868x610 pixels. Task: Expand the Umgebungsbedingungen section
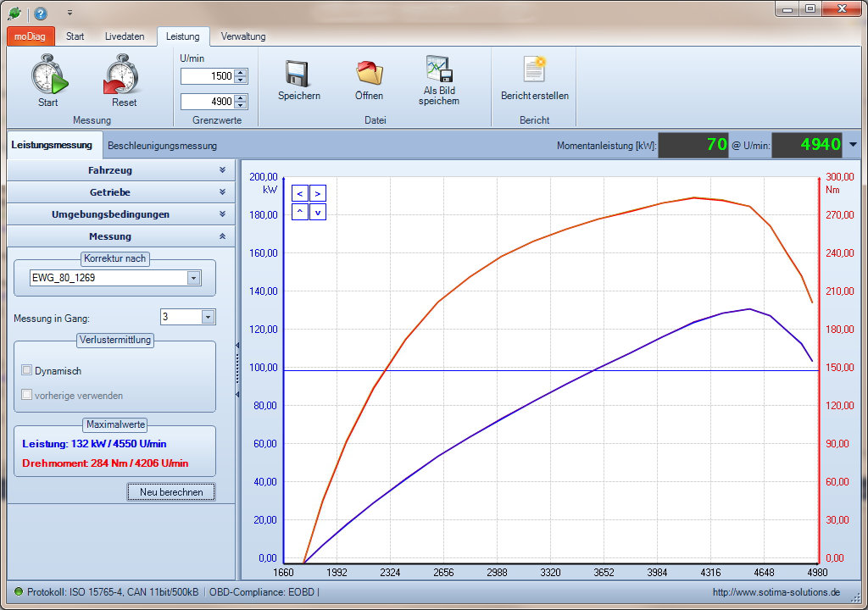click(121, 214)
